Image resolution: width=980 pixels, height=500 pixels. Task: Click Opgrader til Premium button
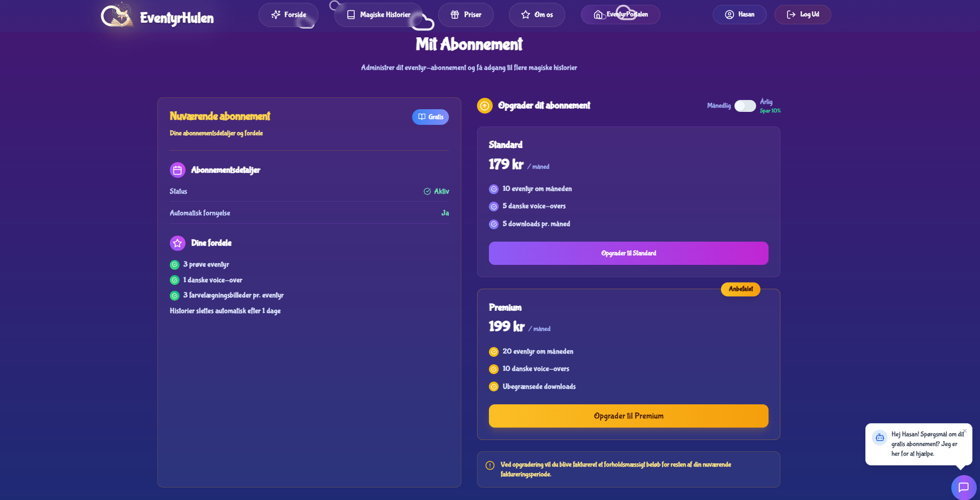point(628,416)
